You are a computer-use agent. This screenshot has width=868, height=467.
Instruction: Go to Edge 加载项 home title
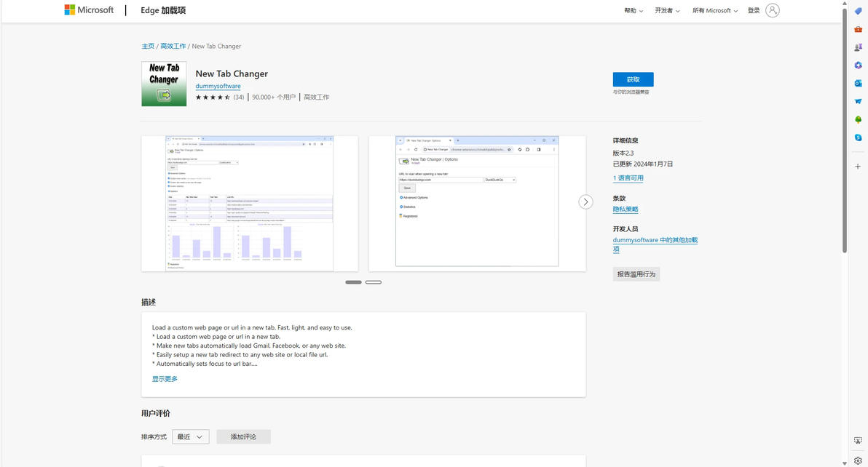click(163, 10)
